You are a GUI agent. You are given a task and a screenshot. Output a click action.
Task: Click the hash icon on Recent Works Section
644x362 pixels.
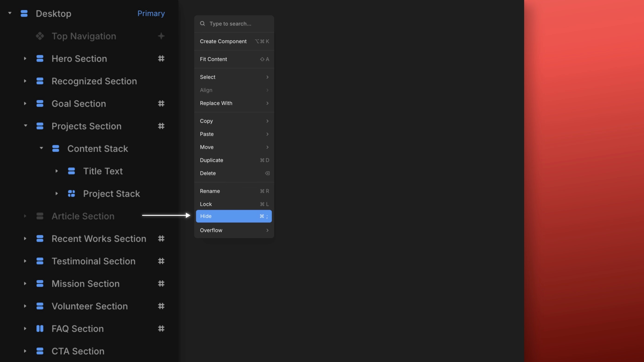pos(161,239)
